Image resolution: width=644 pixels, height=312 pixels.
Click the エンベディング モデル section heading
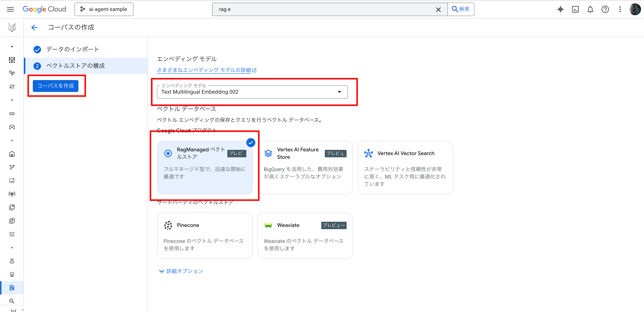click(187, 59)
